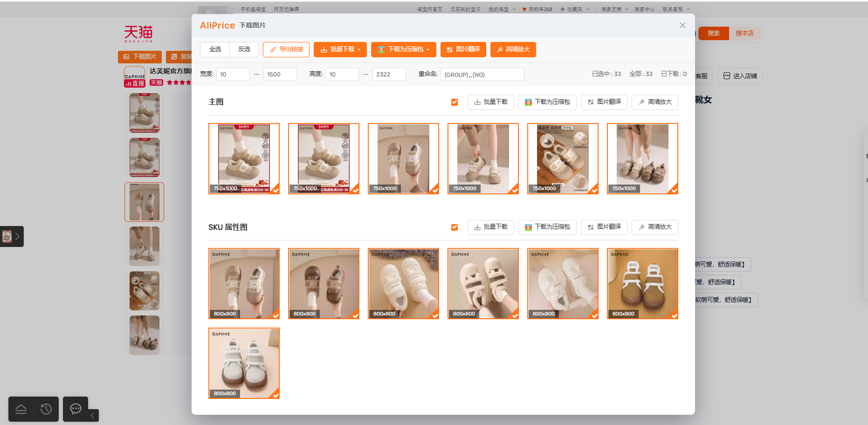The image size is (868, 425).
Task: Click the 进入店铺 enter store button
Action: pos(740,76)
